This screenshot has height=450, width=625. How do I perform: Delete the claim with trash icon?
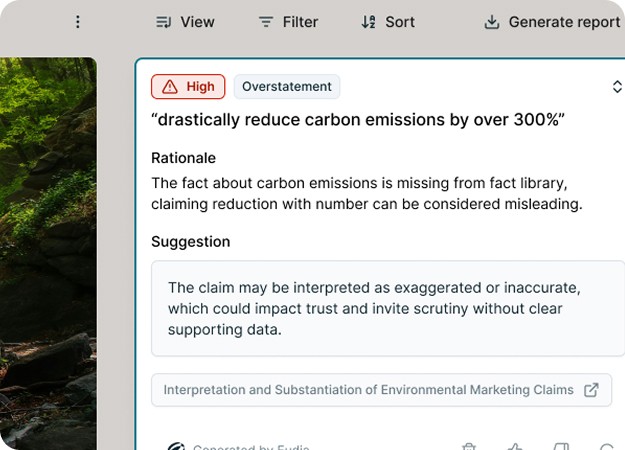click(x=469, y=447)
